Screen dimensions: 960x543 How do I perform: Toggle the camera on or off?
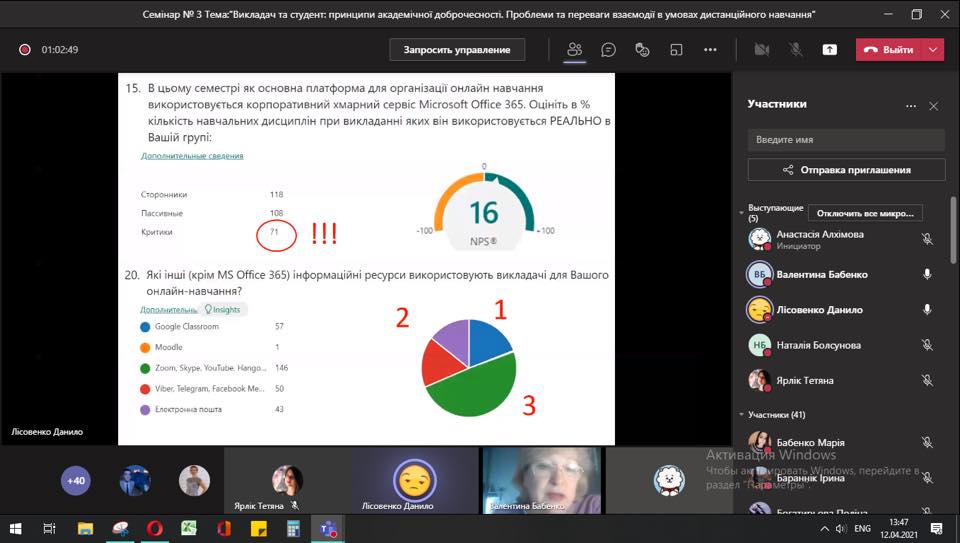(762, 50)
